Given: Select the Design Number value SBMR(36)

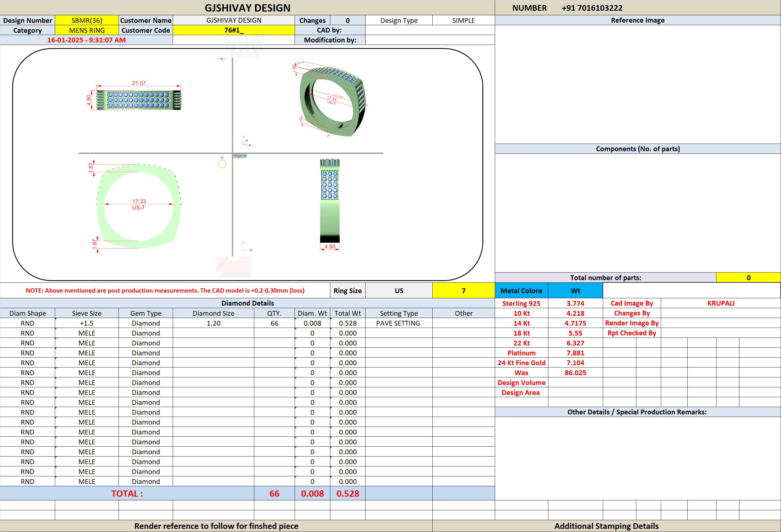Looking at the screenshot, I should (87, 20).
